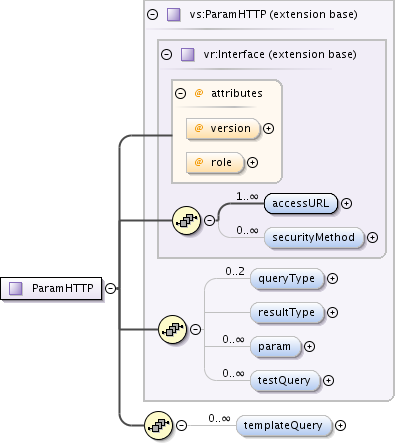Image resolution: width=396 pixels, height=445 pixels.
Task: Collapse the templateQuery sequence compositor
Action: [181, 425]
